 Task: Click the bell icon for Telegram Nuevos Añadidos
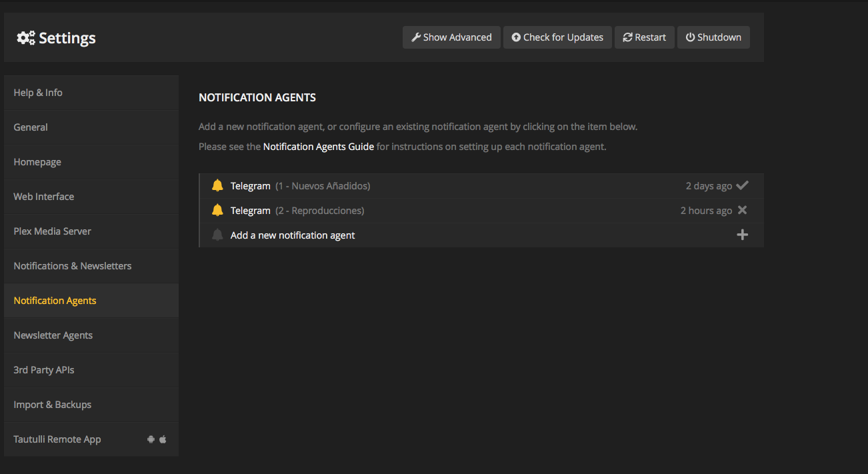pos(217,186)
